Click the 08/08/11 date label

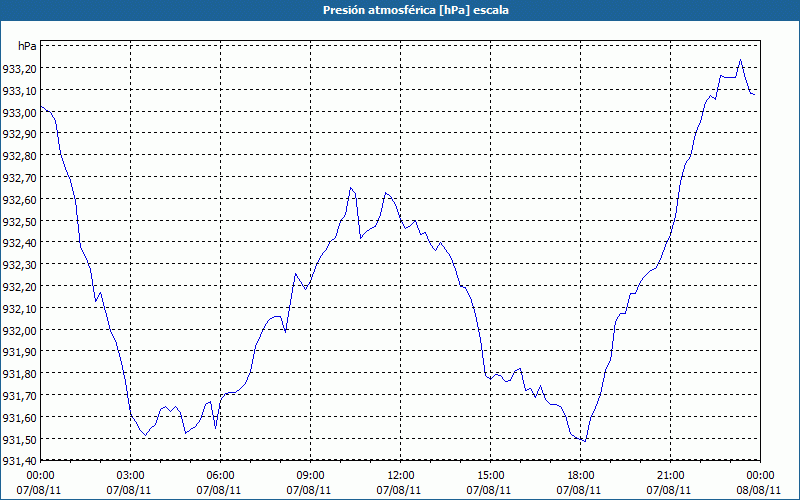pos(759,490)
